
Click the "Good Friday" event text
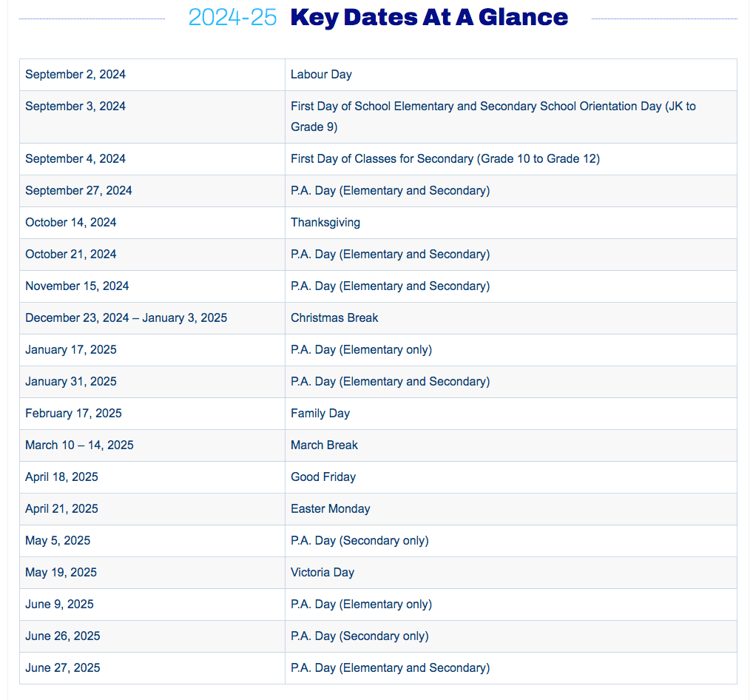[x=323, y=477]
